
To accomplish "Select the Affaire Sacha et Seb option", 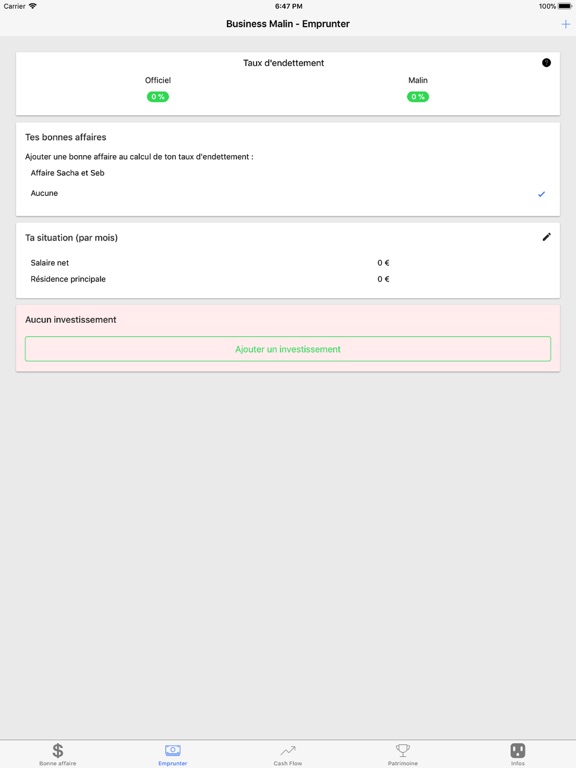I will (x=288, y=173).
